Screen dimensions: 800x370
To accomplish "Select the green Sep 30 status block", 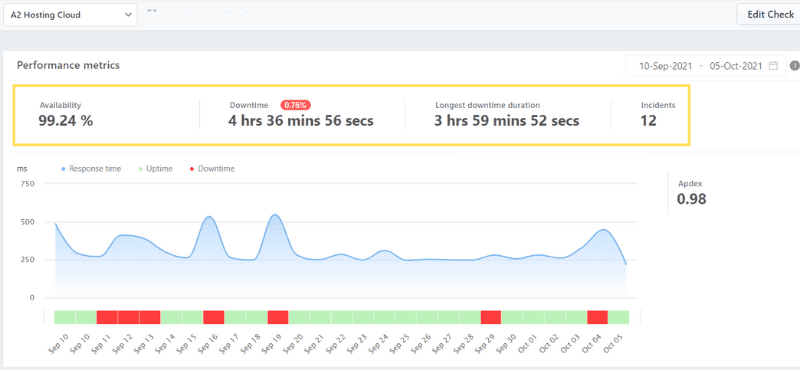I will [512, 317].
